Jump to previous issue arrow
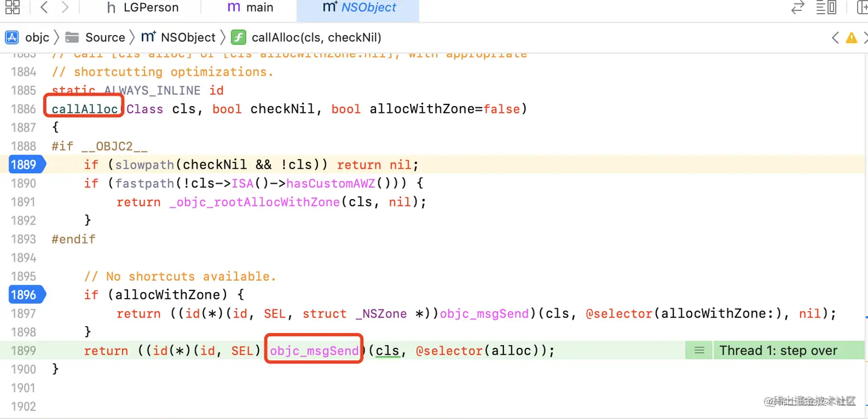The width and height of the screenshot is (868, 419). [835, 38]
